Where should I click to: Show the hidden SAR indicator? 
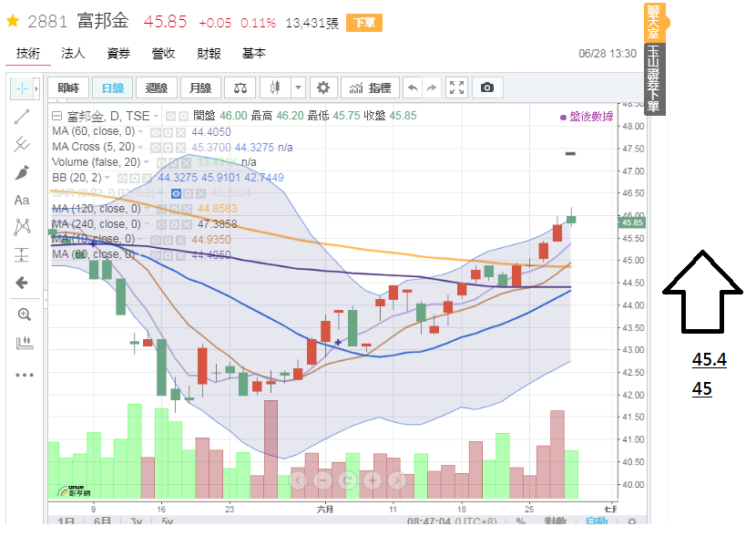pyautogui.click(x=176, y=193)
